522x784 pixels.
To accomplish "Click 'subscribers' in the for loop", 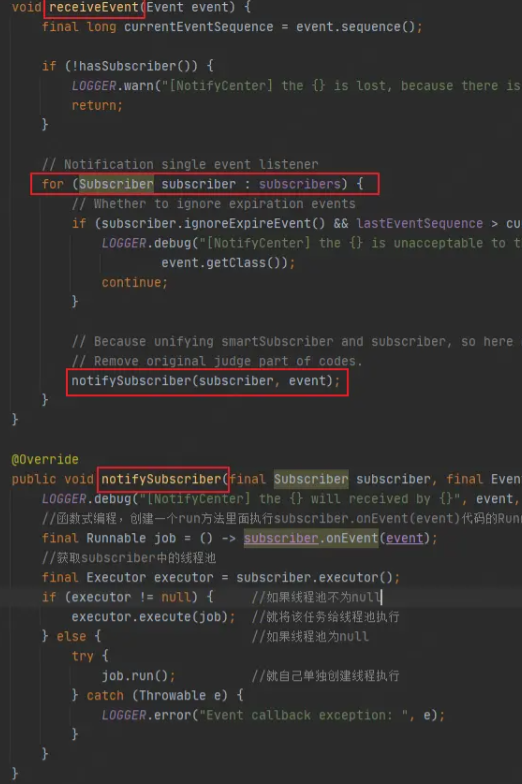I will tap(300, 184).
